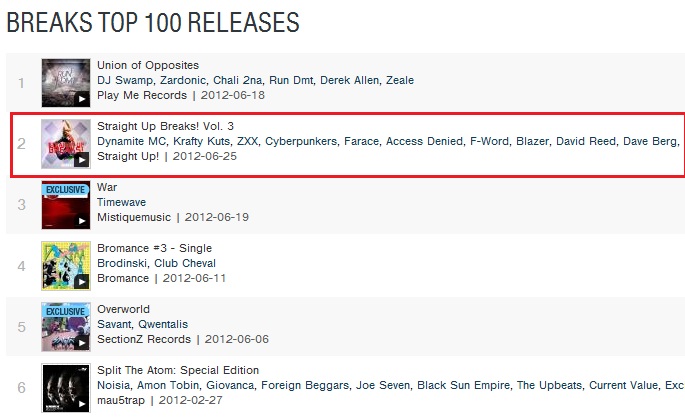Play Split The Atom: Special Edition preview
The height and width of the screenshot is (418, 685).
[82, 404]
